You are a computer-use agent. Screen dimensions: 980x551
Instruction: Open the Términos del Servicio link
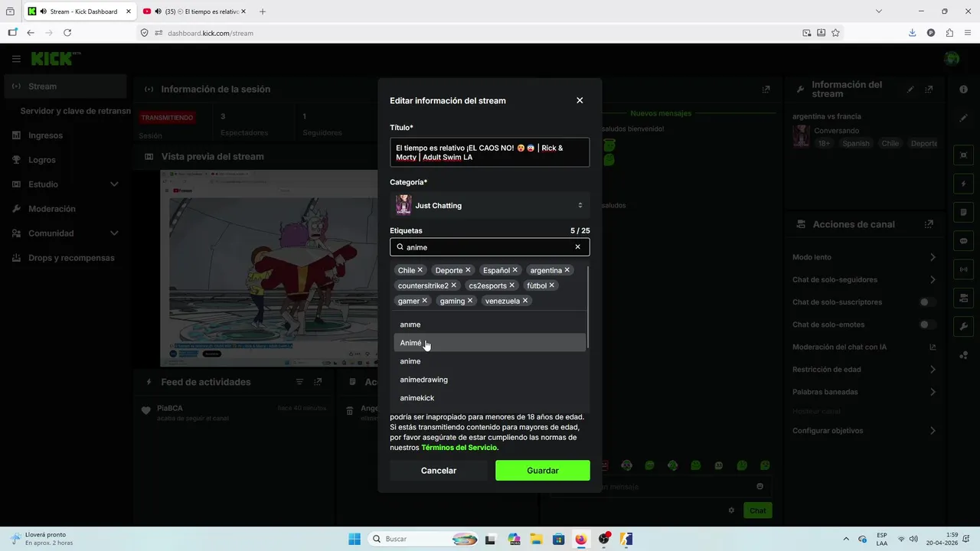pos(459,448)
